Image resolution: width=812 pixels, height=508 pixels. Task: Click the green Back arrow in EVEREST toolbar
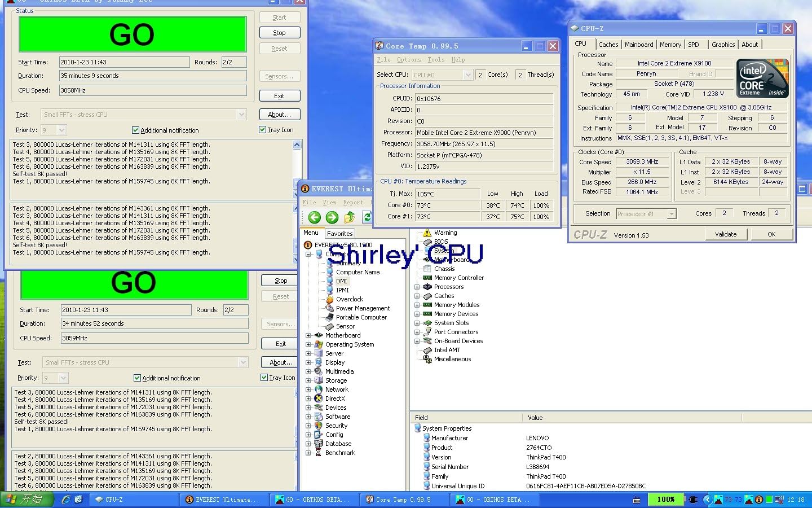click(x=315, y=217)
